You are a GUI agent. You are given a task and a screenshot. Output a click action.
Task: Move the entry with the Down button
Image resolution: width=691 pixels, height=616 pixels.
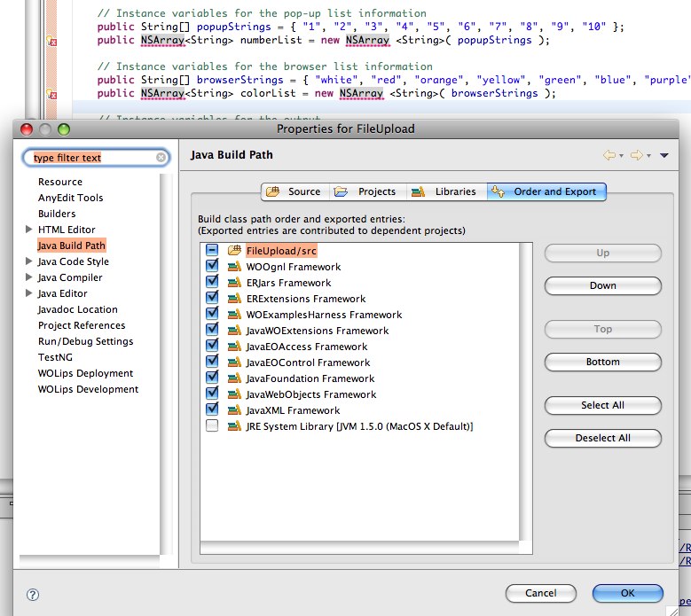tap(603, 285)
